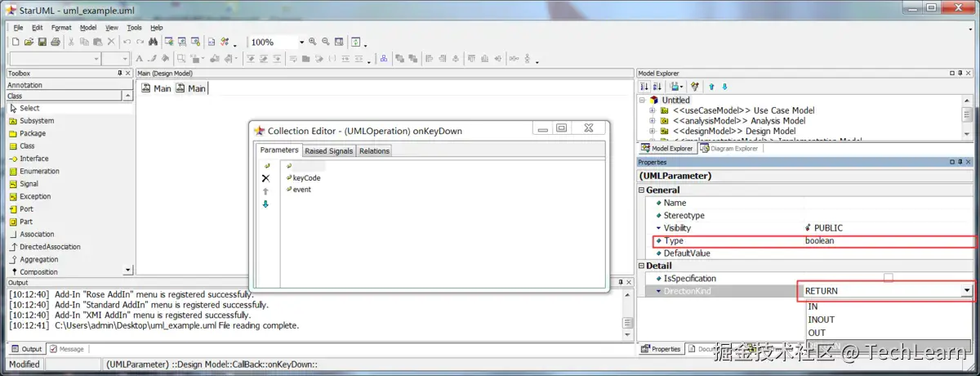Click first sort icon in Model Explorer
Viewport: 980px width, 376px height.
tap(644, 86)
